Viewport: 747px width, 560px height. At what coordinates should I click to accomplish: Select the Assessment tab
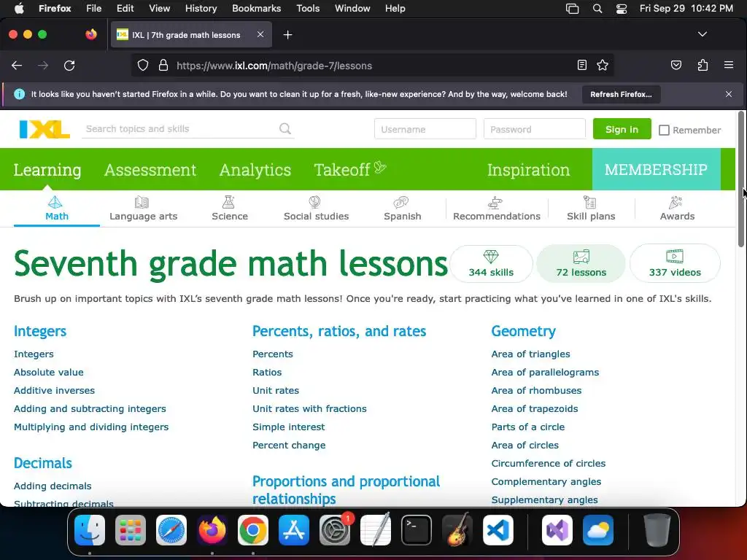[150, 169]
